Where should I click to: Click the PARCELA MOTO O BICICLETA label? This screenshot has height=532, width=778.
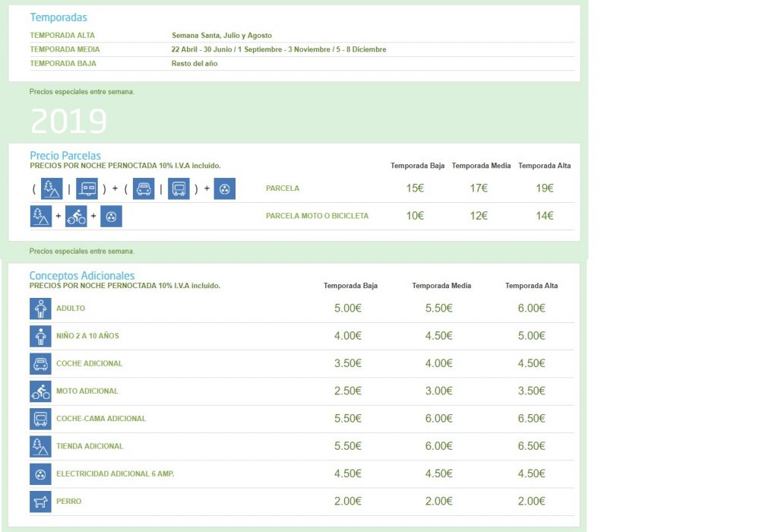click(x=317, y=216)
